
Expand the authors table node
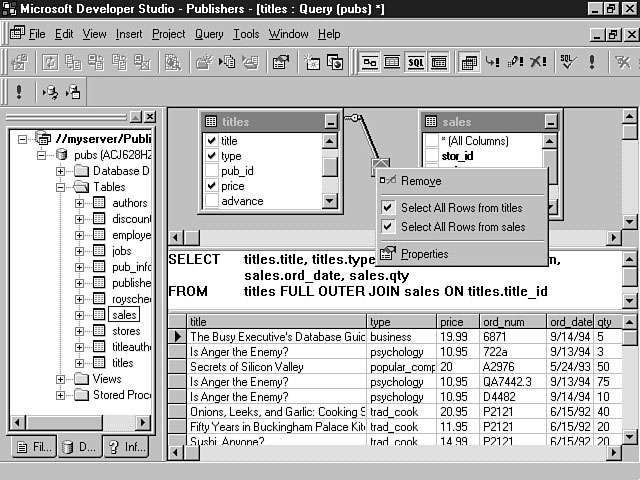80,203
